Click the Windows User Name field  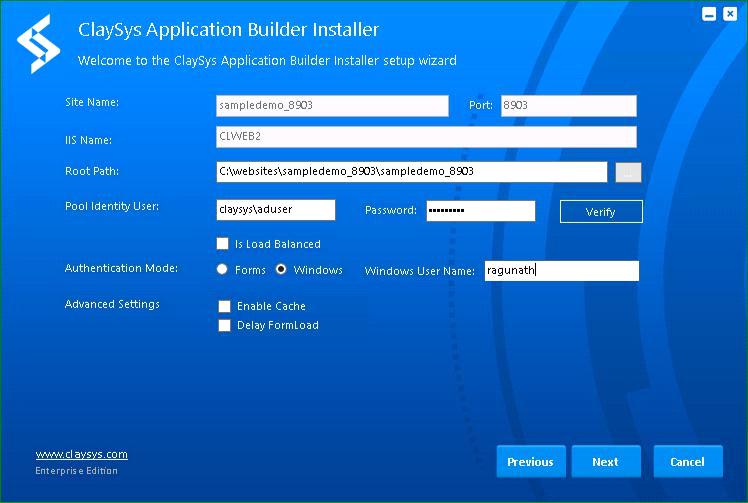561,271
